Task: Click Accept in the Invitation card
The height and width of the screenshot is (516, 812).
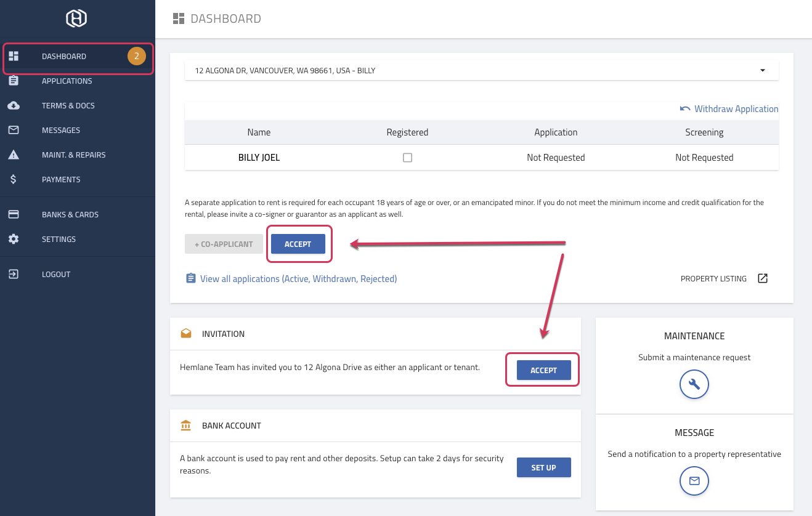Action: [543, 370]
